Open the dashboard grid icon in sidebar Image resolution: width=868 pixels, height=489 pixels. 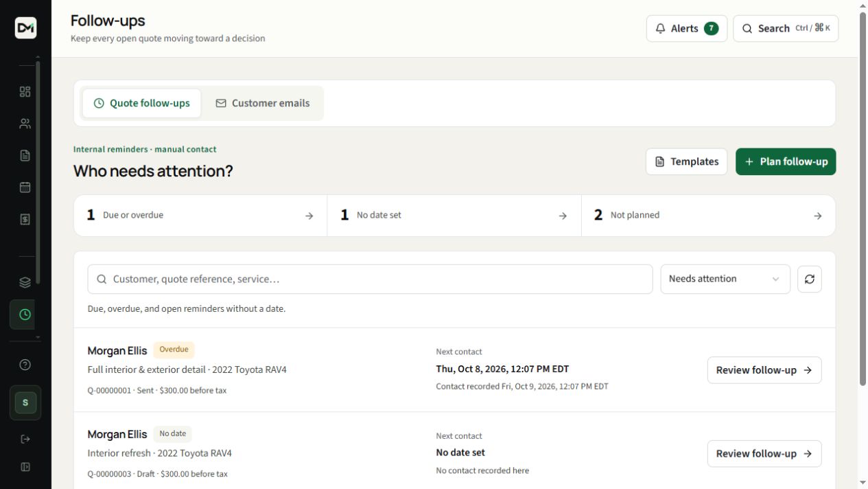[x=25, y=92]
